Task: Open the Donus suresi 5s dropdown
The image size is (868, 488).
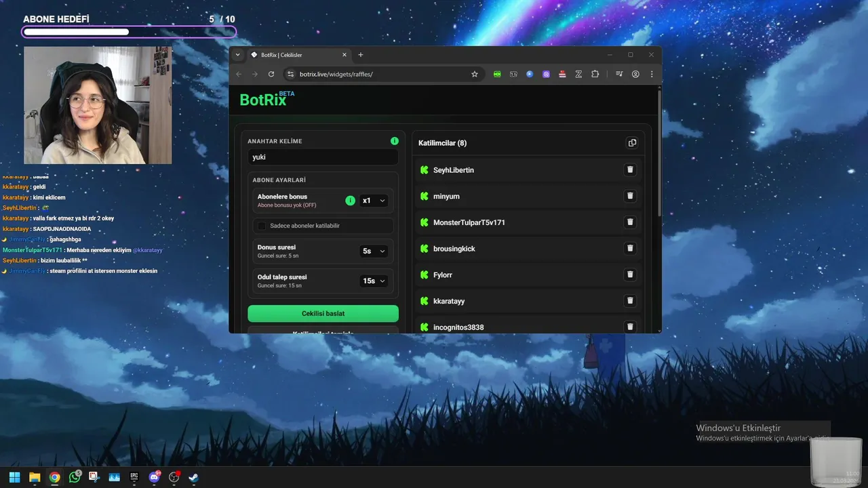Action: pyautogui.click(x=374, y=251)
